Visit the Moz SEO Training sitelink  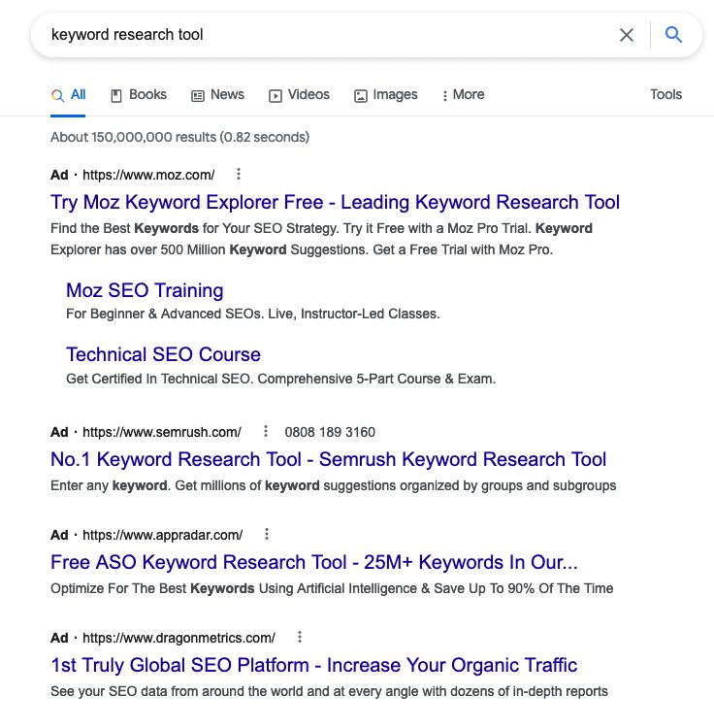145,290
